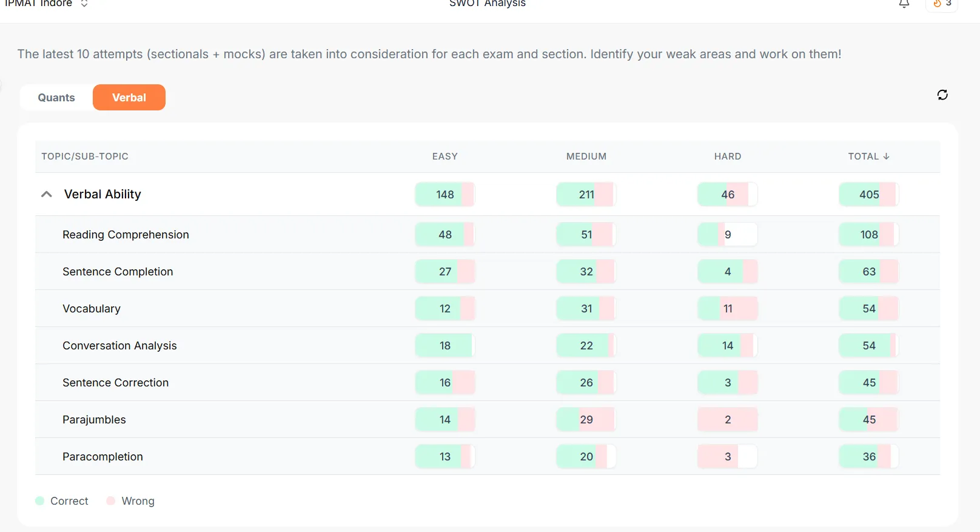Select the Verbal tab
The image size is (980, 532).
click(129, 98)
